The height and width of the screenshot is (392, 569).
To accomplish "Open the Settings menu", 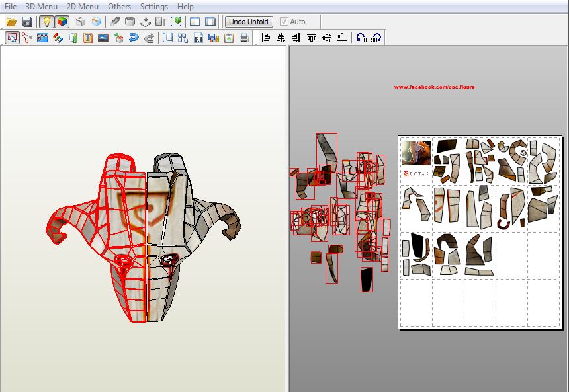I will [154, 7].
